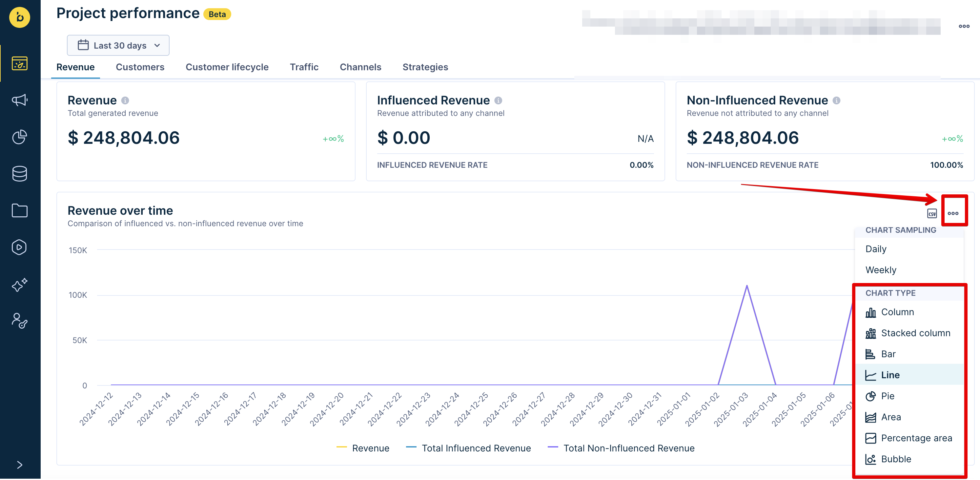Click the 2024-12-12 axis date label
This screenshot has height=480, width=980.
96,409
